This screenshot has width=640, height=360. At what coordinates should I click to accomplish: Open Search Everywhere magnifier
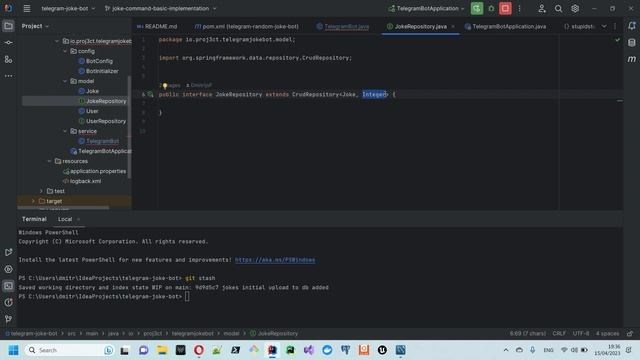[558, 8]
